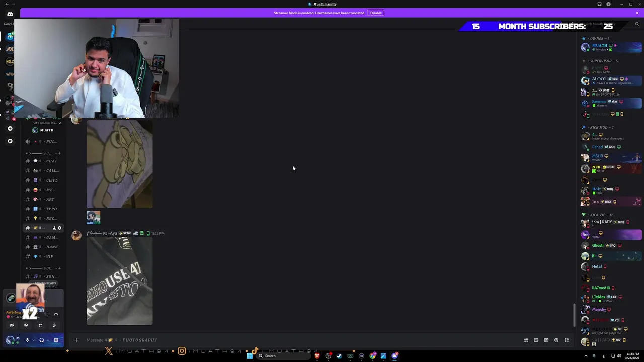Focus the message PHOTOGRAPHY input field
The width and height of the screenshot is (644, 362).
(x=302, y=340)
